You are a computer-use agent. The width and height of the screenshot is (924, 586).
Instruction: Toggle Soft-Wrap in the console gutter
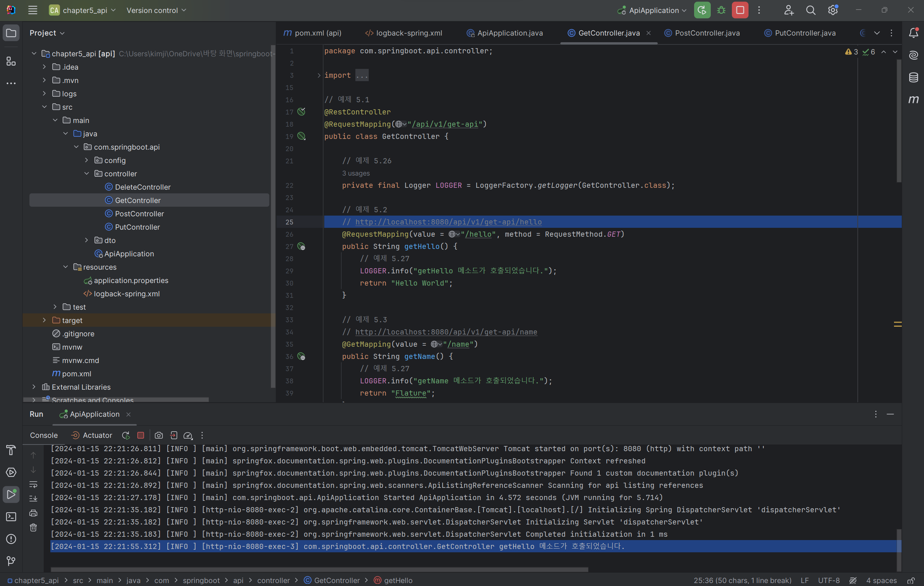pyautogui.click(x=33, y=484)
